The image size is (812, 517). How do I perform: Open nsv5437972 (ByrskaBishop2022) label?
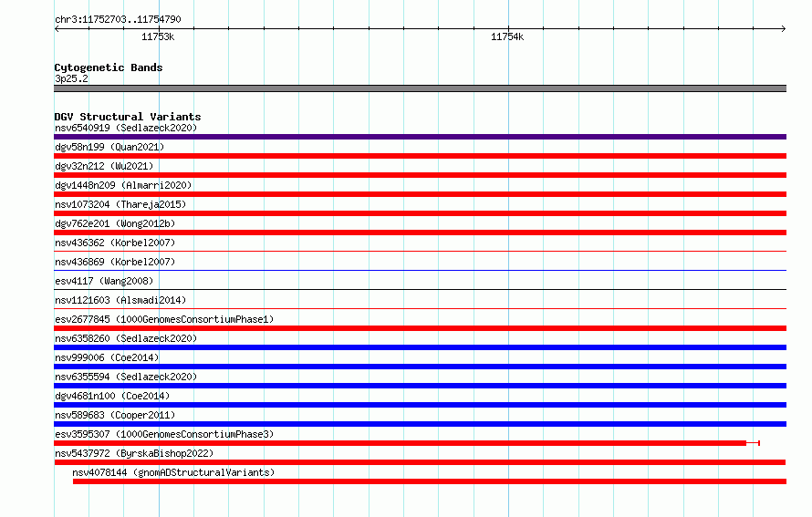click(x=134, y=453)
